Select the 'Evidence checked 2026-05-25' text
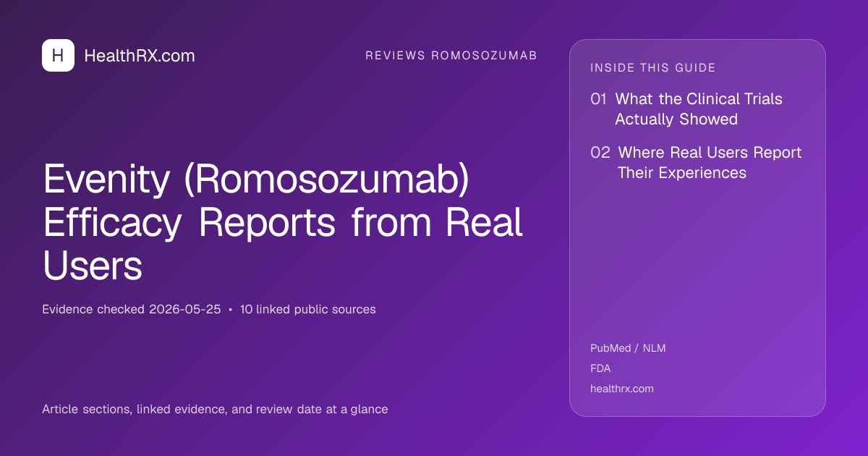868x456 pixels. [x=132, y=309]
